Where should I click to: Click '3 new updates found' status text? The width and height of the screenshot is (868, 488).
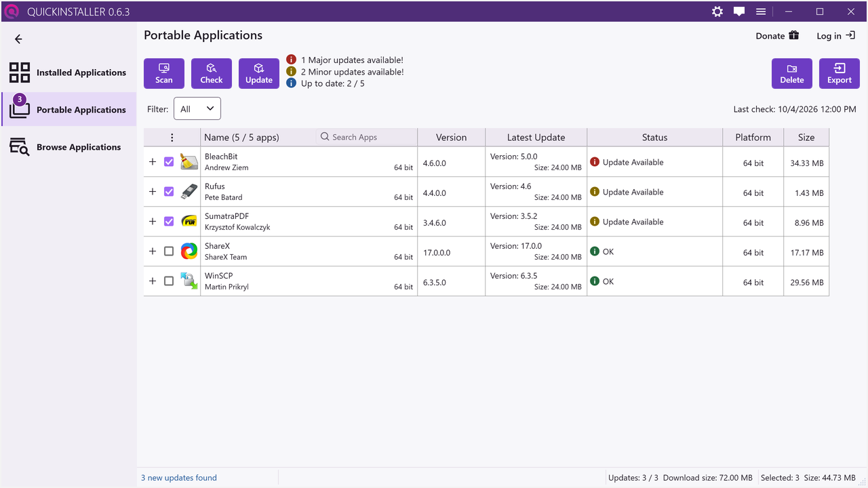(x=179, y=478)
